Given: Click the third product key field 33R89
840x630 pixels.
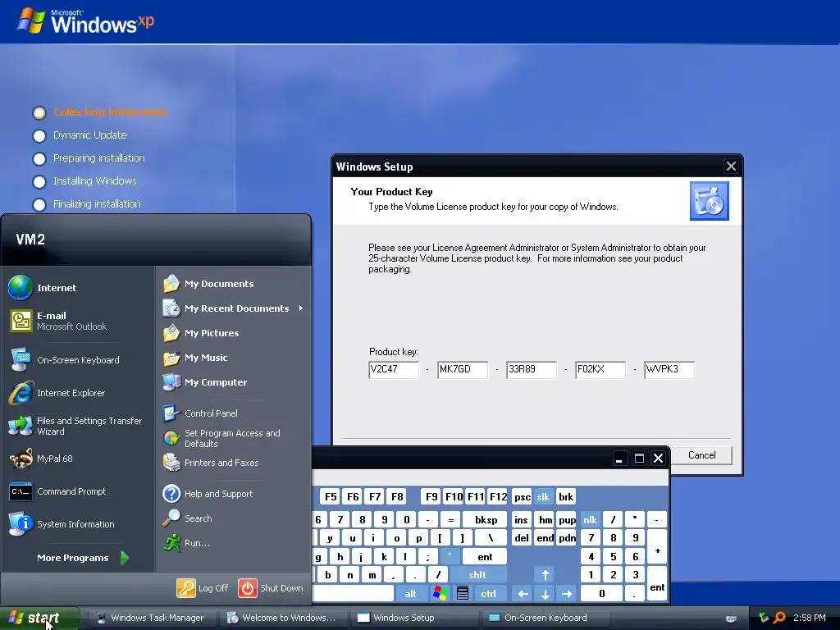Looking at the screenshot, I should tap(532, 369).
